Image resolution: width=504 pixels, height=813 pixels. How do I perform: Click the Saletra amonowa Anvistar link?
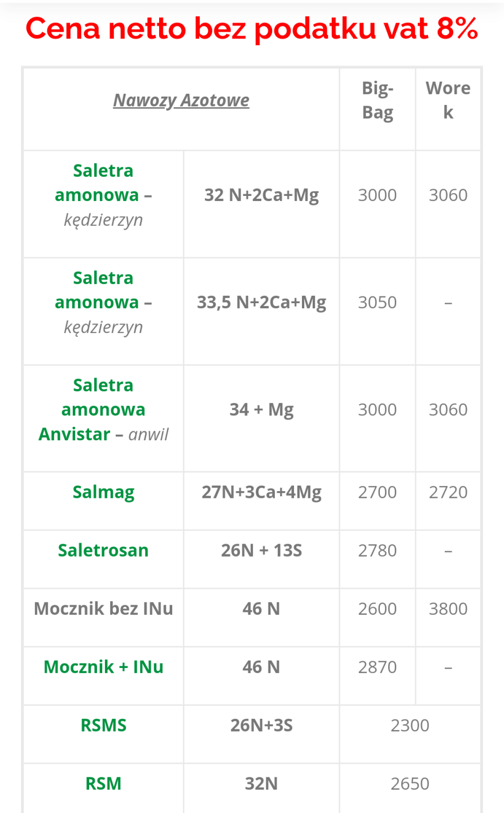tap(103, 409)
